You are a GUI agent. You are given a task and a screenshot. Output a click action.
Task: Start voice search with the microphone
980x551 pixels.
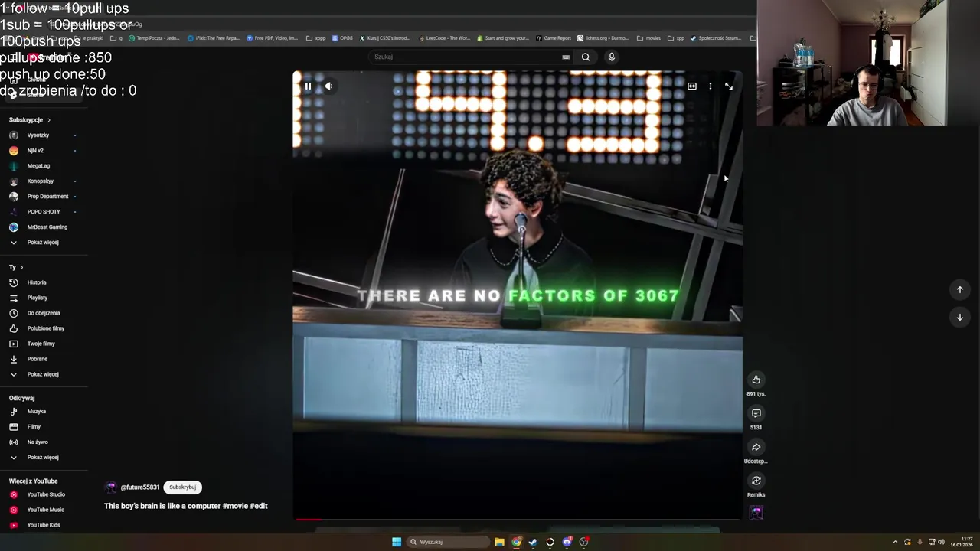[611, 57]
